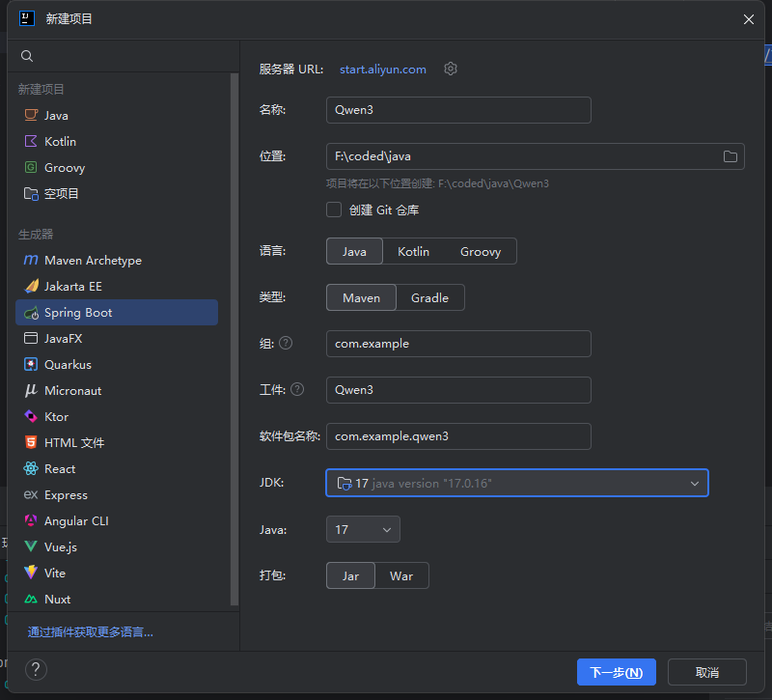Choose Quarkus generator
The image size is (772, 700).
[x=117, y=365]
